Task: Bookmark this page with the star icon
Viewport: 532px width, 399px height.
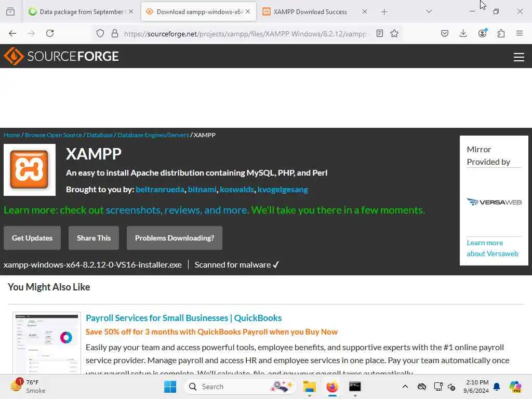Action: pyautogui.click(x=394, y=33)
